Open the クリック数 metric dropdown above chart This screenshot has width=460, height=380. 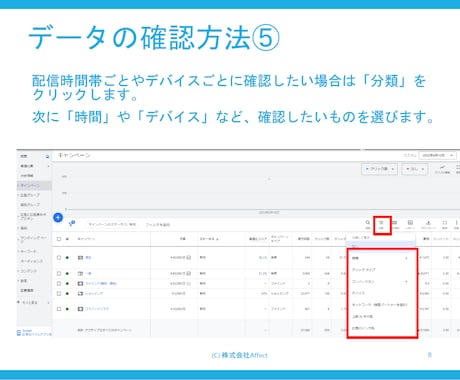[379, 169]
